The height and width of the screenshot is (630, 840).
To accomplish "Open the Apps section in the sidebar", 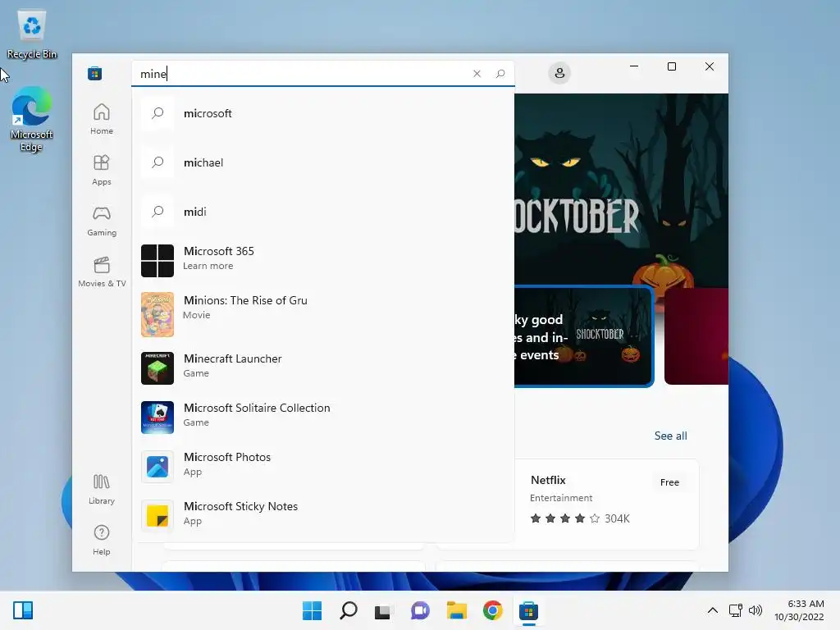I will [x=101, y=170].
